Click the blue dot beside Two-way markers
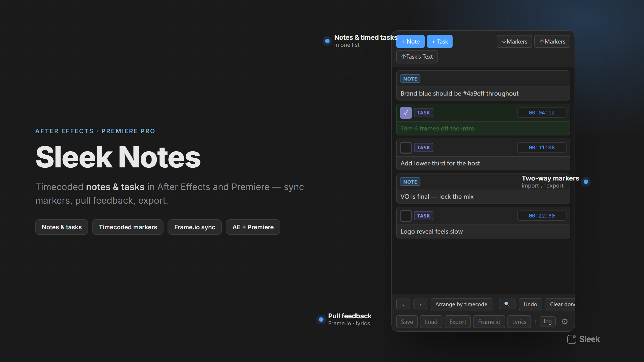This screenshot has width=644, height=362. (x=586, y=182)
